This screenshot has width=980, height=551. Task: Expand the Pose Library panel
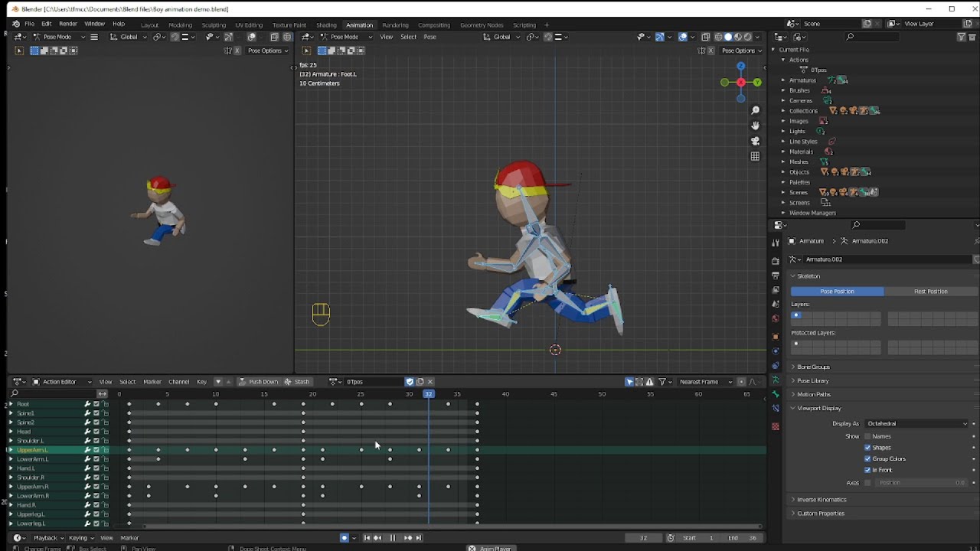tap(812, 381)
